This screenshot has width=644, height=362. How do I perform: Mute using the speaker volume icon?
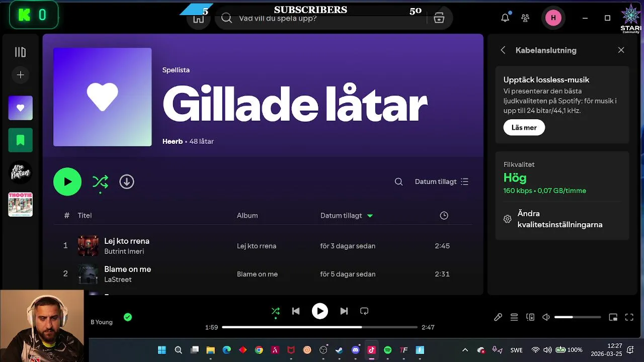pyautogui.click(x=546, y=317)
